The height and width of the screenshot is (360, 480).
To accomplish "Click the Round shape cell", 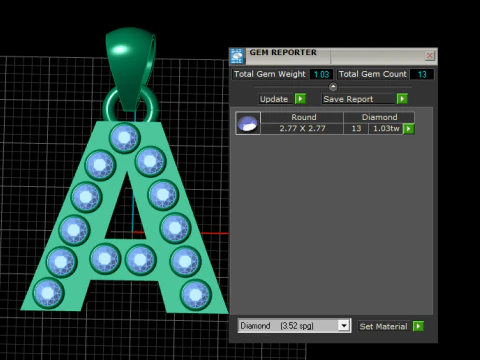I will [303, 117].
